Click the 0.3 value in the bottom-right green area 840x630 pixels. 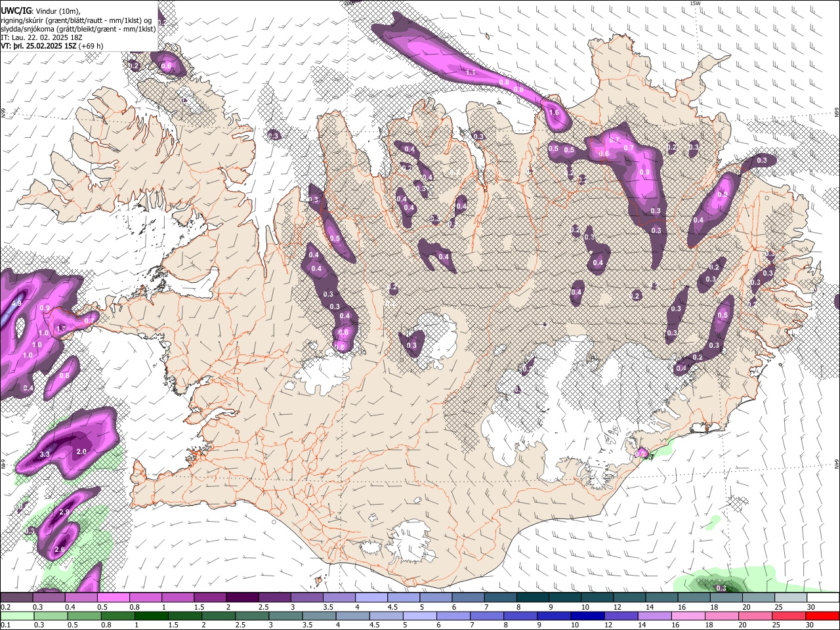721,588
